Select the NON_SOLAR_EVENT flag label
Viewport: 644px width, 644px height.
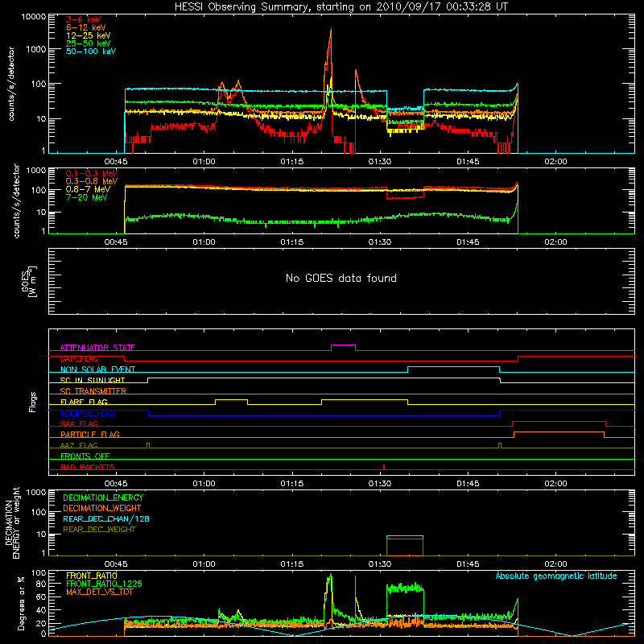tap(97, 369)
